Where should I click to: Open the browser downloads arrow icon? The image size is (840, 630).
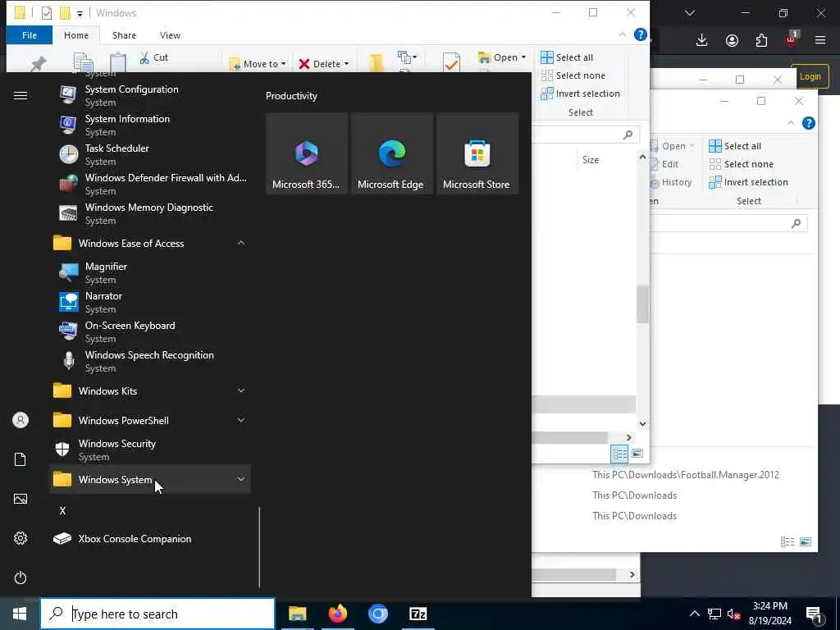pyautogui.click(x=702, y=40)
